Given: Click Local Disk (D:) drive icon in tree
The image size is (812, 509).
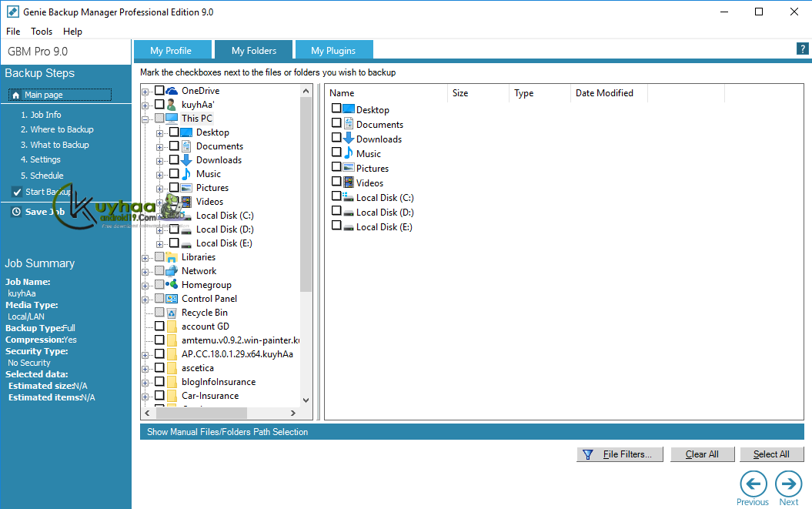Looking at the screenshot, I should (186, 230).
